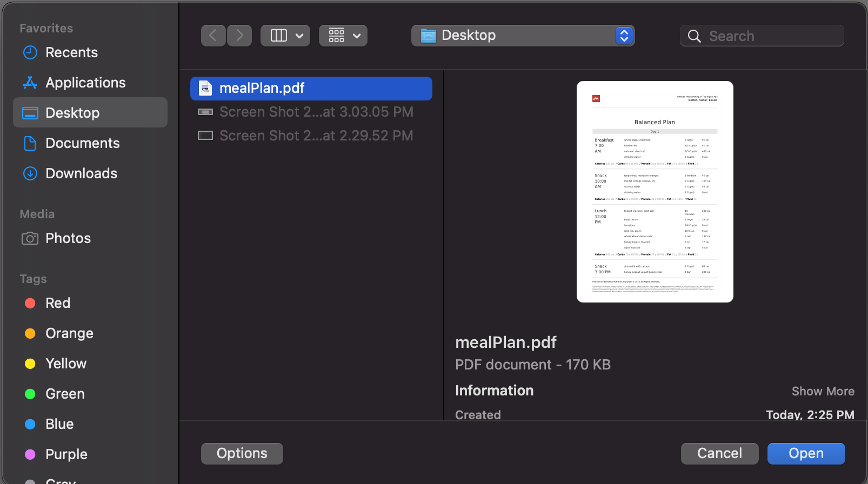Select the Green tag
The height and width of the screenshot is (484, 868).
coord(90,394)
